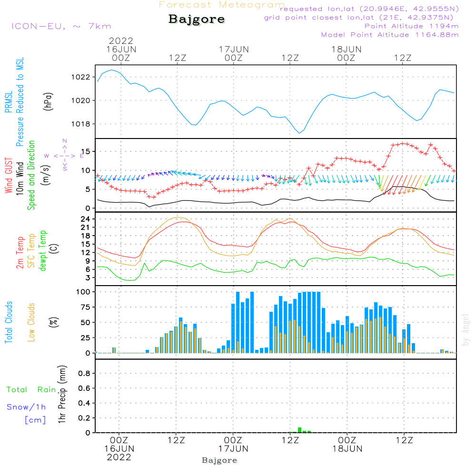Viewport: 476px width, 476px height.
Task: Click the blue 'Total Clouds' label
Action: (9, 322)
